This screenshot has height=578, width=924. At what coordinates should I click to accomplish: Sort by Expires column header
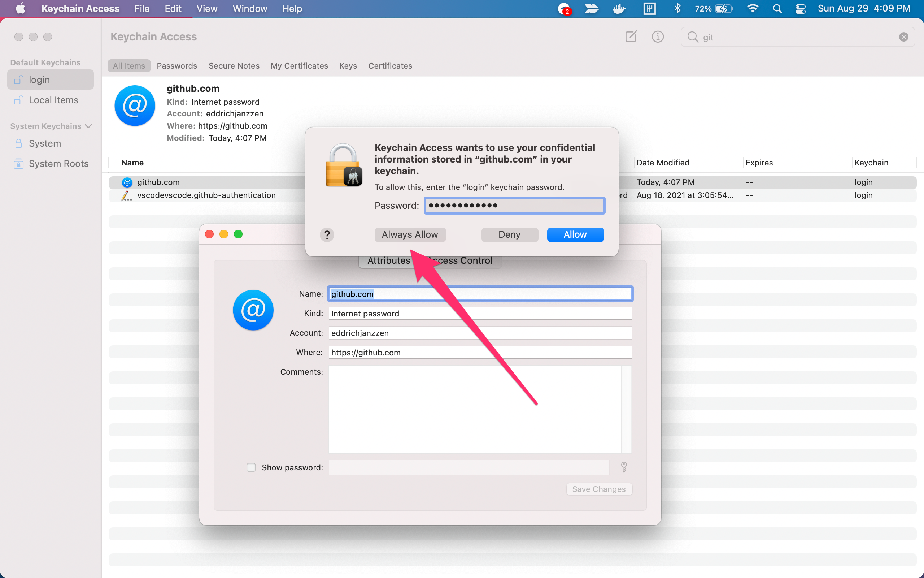pos(759,163)
